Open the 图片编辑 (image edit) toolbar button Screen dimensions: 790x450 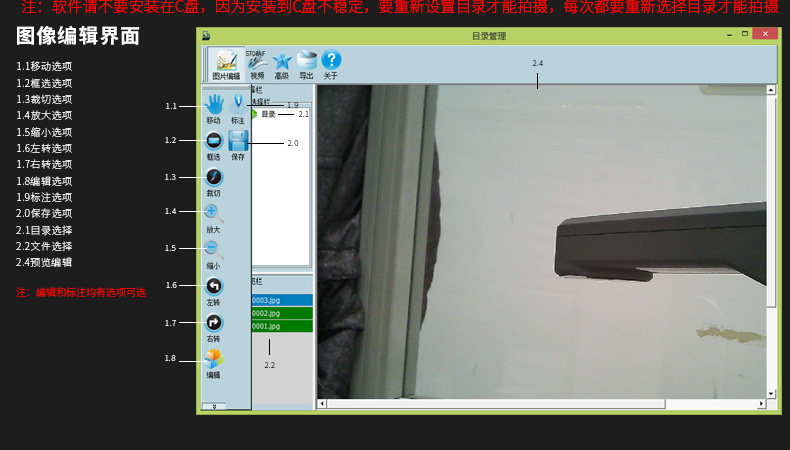[226, 65]
